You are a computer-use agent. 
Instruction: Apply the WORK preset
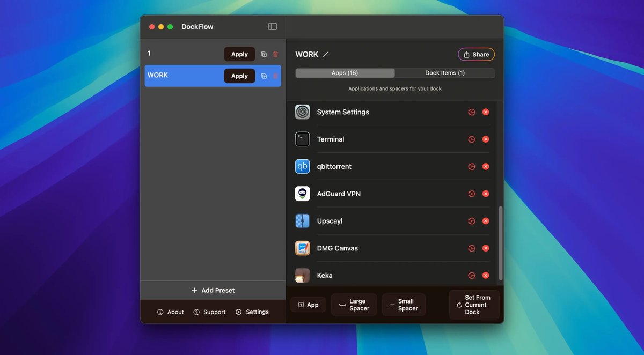click(239, 76)
